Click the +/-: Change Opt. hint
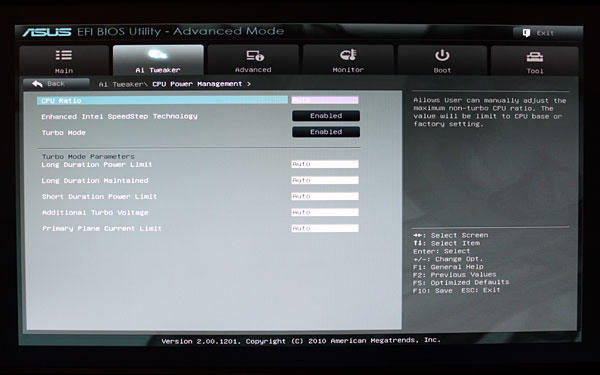This screenshot has height=375, width=600. click(448, 259)
